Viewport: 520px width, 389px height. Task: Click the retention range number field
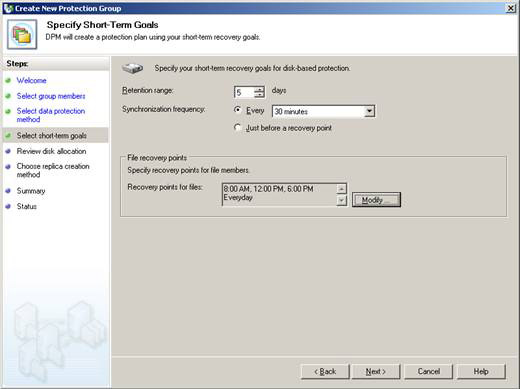coord(244,92)
